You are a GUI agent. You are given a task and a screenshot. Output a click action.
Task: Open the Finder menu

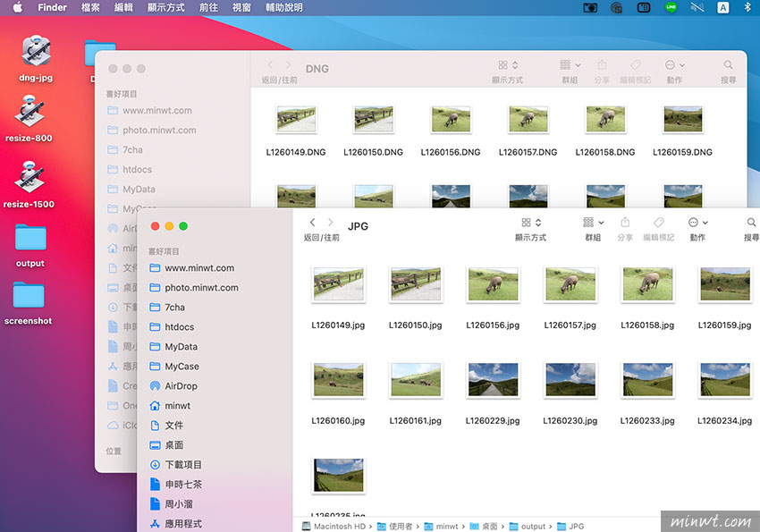[x=53, y=7]
